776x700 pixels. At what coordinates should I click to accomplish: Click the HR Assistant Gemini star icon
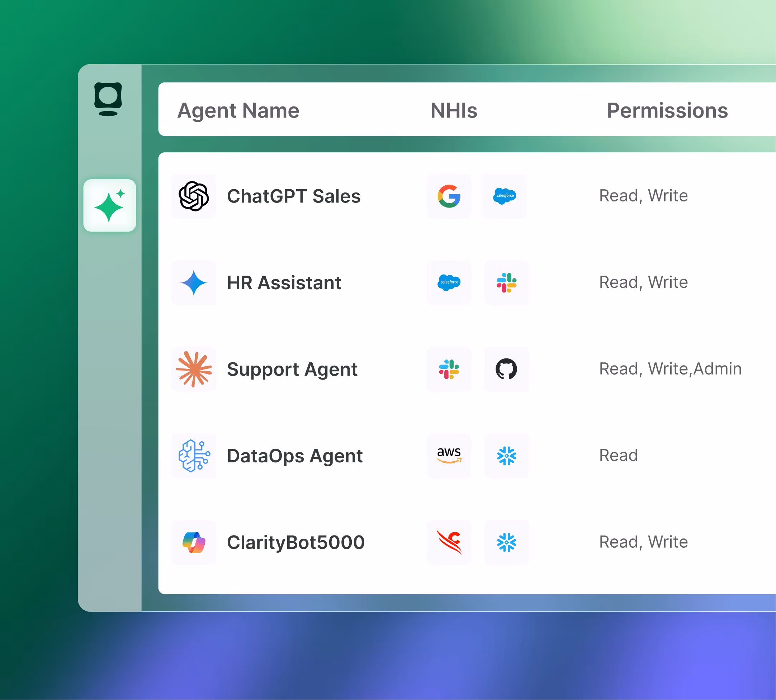tap(194, 283)
